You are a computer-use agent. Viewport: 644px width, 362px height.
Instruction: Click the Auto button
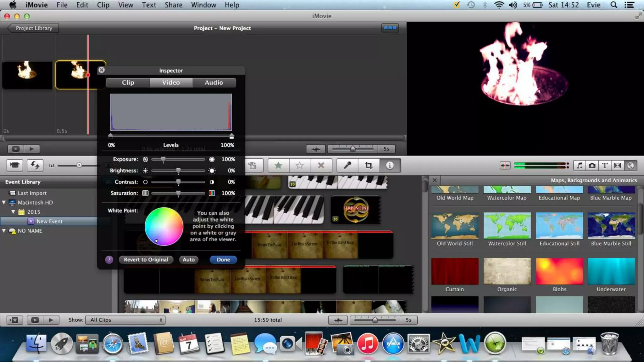point(189,260)
